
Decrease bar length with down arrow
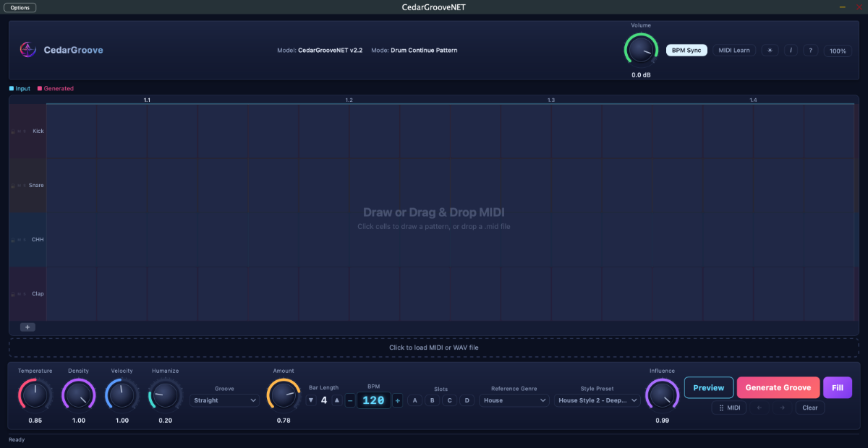point(311,400)
